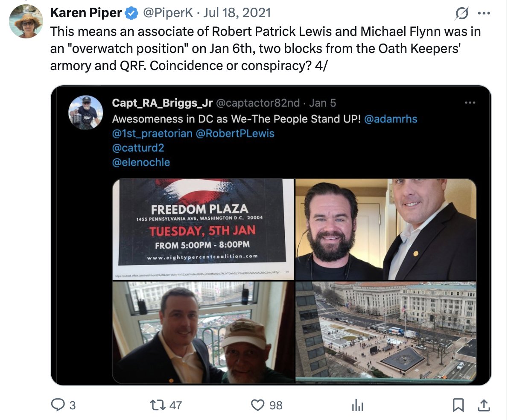Viewport: 511px width, 420px height.
Task: Open the three-dot menu on the quoted tweet
Action: 470,103
